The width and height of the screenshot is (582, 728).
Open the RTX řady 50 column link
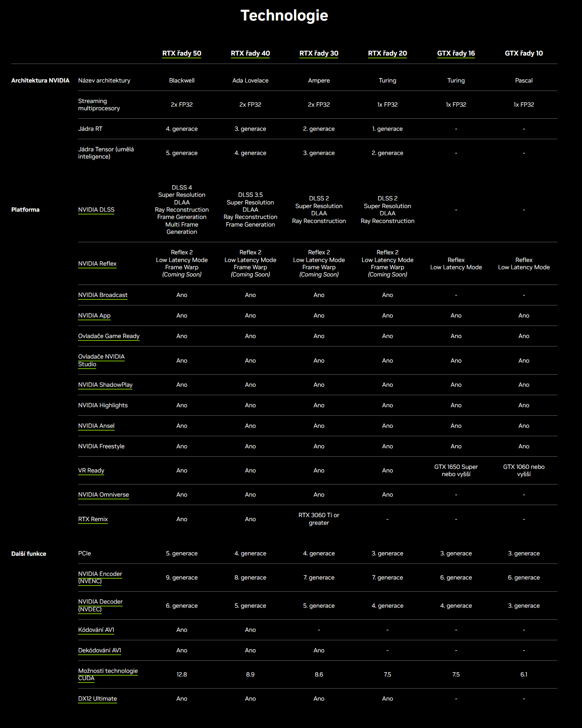click(182, 53)
